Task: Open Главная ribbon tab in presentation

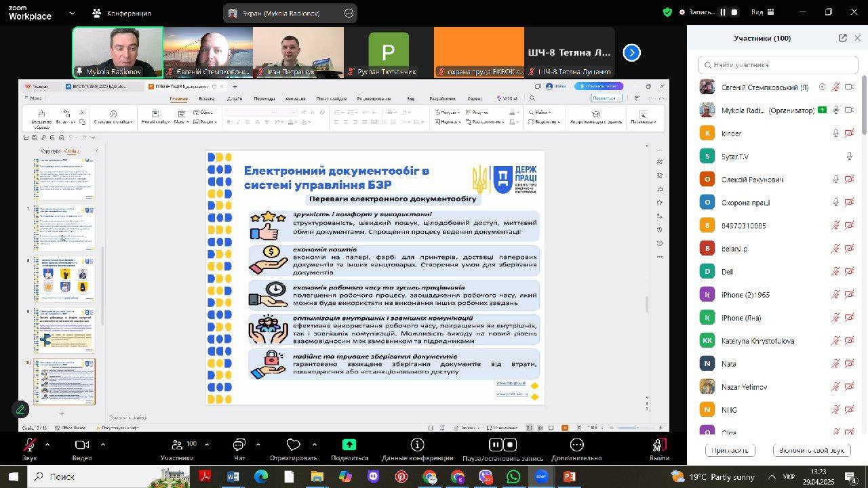Action: tap(178, 98)
